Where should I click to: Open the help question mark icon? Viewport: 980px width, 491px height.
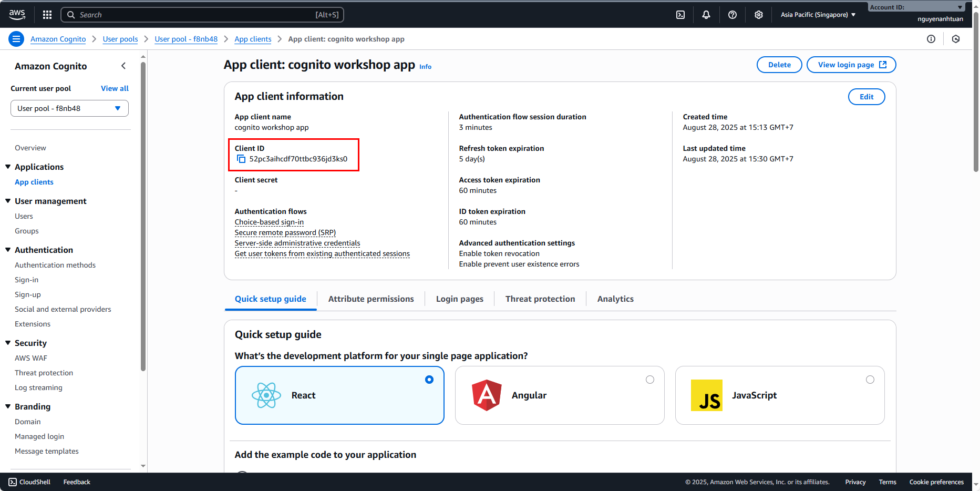(733, 15)
